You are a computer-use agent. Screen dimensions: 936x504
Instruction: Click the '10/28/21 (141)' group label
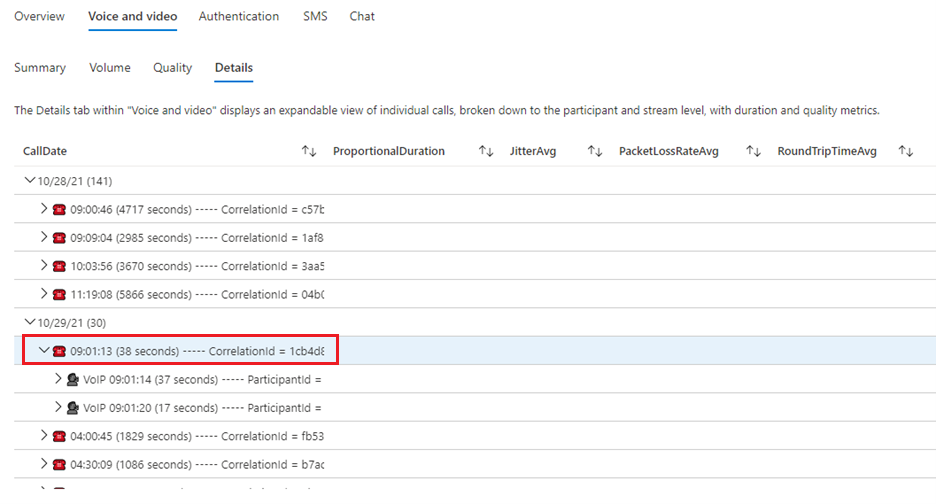click(x=75, y=181)
